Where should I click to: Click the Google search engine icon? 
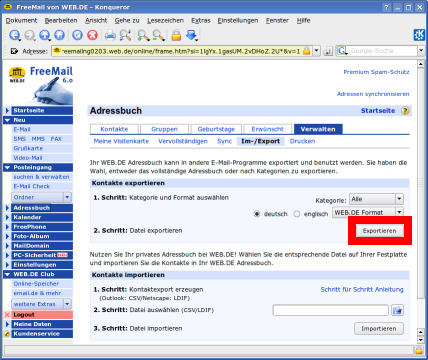[x=342, y=51]
